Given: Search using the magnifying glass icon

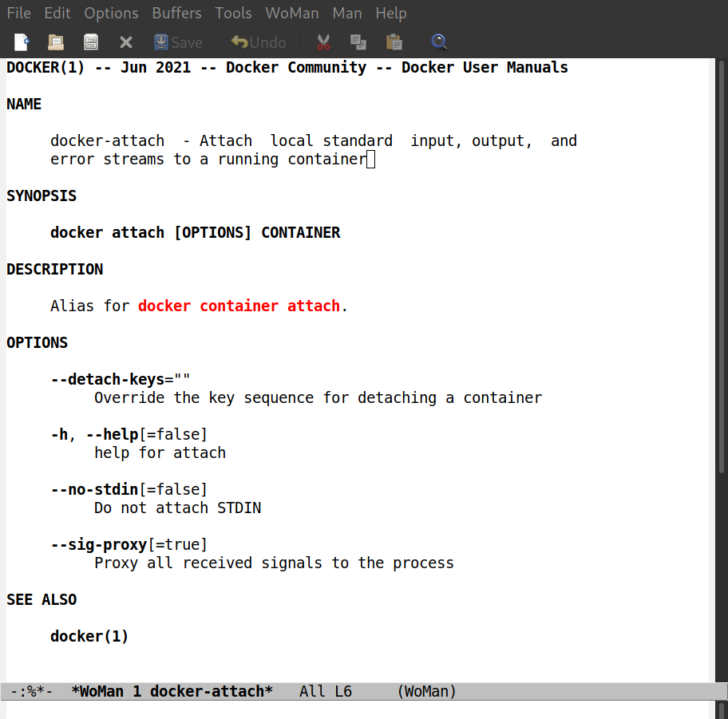Looking at the screenshot, I should pos(439,42).
